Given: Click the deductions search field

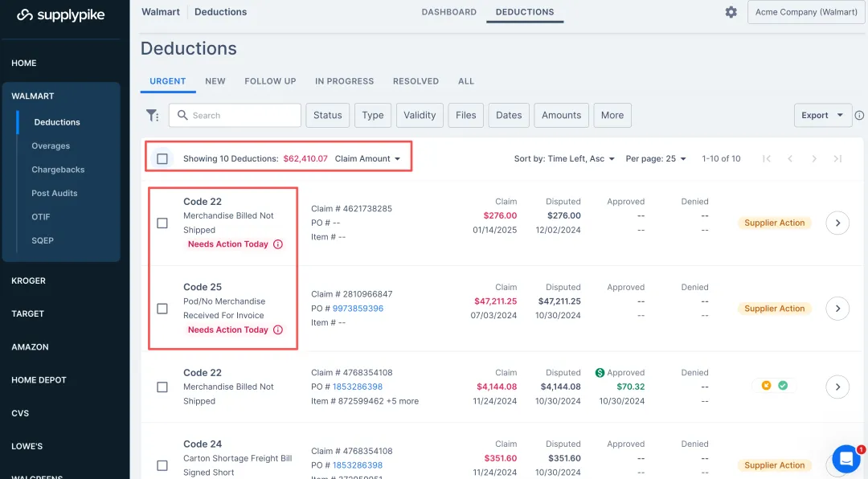Looking at the screenshot, I should [x=235, y=116].
